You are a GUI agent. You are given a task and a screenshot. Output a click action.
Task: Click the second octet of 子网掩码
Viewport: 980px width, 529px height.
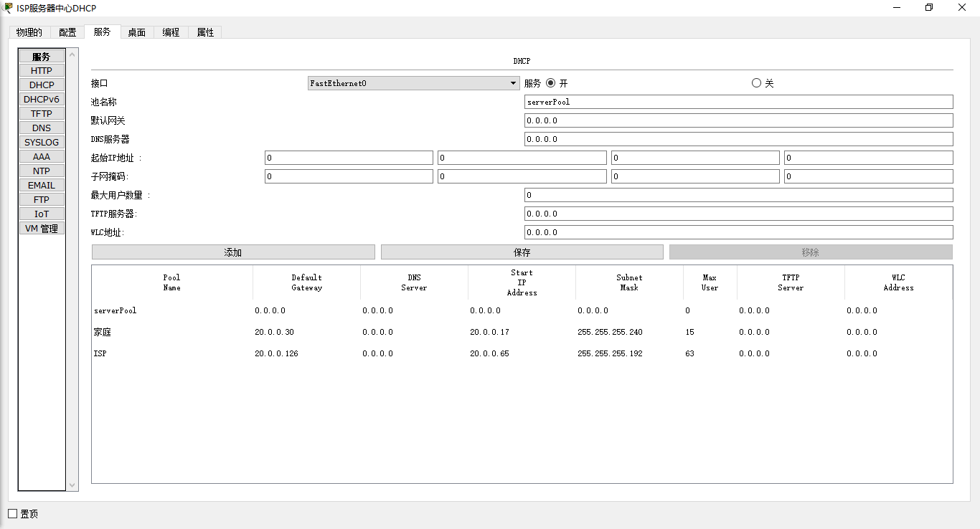coord(522,176)
